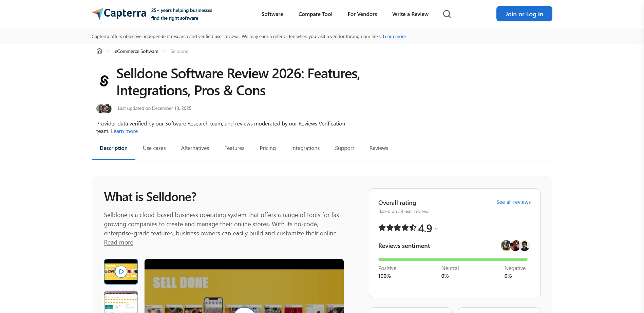Click 'Last updated on December 13, 2025'

coord(154,109)
